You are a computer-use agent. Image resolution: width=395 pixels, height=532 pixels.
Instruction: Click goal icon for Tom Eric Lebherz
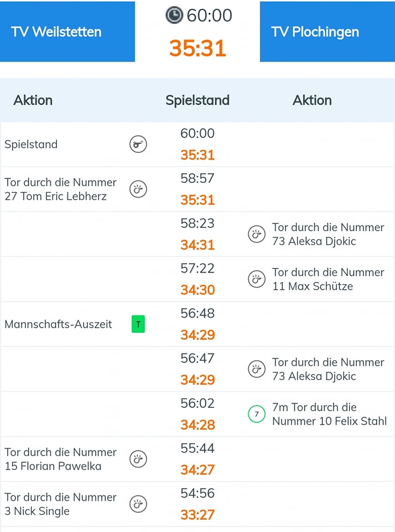tap(138, 190)
